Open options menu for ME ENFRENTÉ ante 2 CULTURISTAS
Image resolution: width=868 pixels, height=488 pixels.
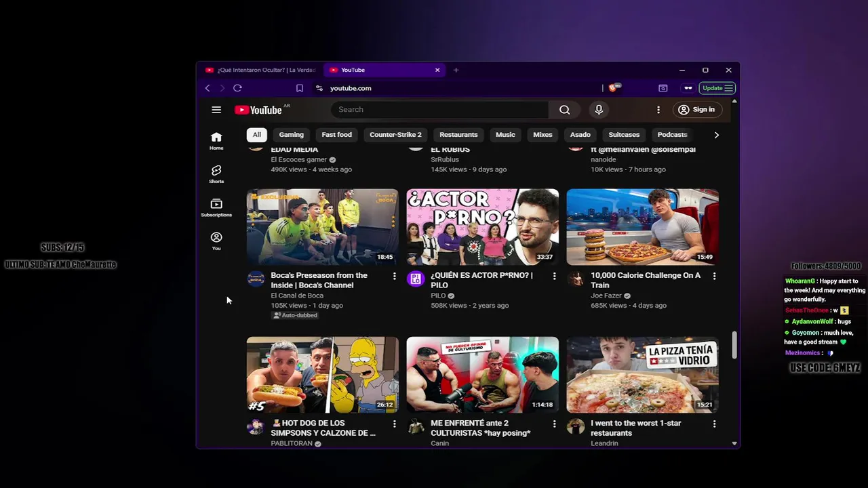554,424
